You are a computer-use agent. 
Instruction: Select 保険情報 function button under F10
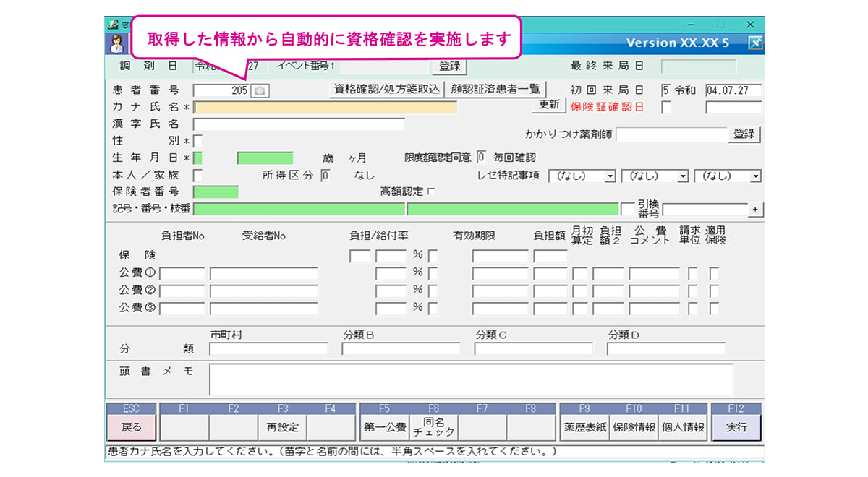coord(633,427)
